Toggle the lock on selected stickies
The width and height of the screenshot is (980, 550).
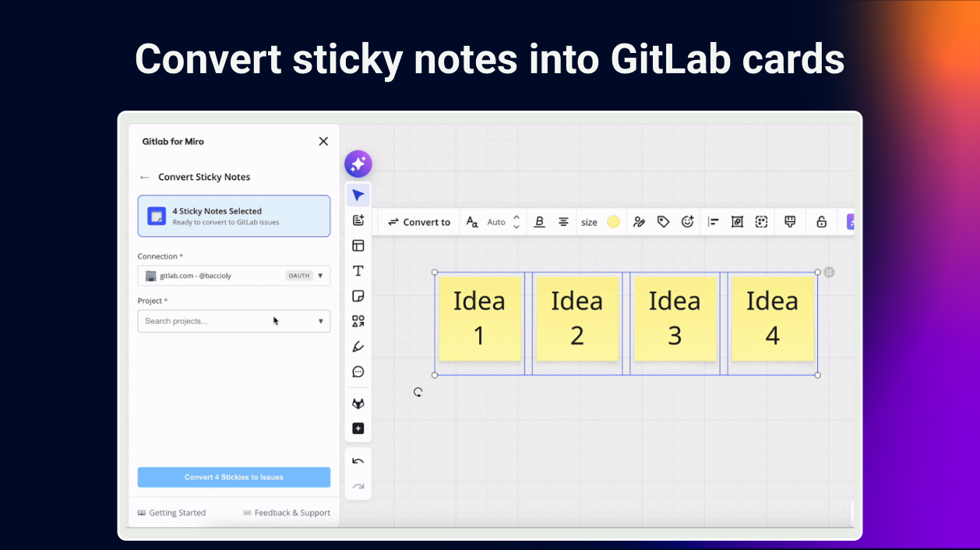point(821,222)
